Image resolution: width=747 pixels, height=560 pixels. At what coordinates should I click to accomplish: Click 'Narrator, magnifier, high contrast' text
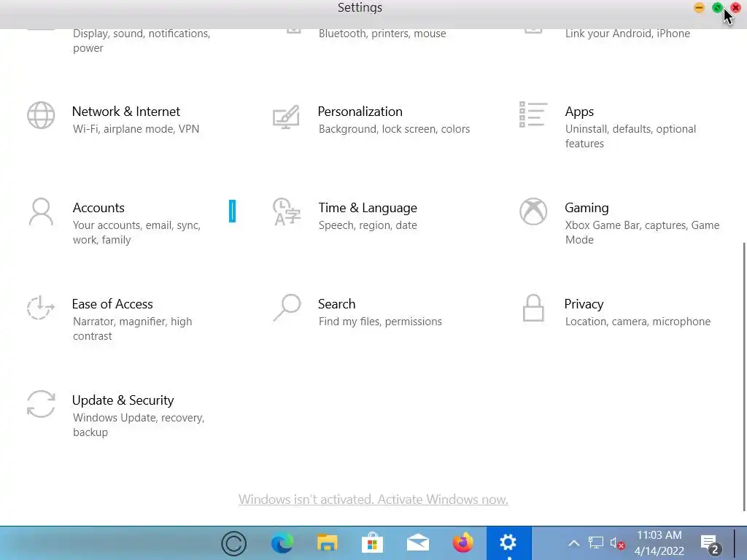(x=133, y=329)
